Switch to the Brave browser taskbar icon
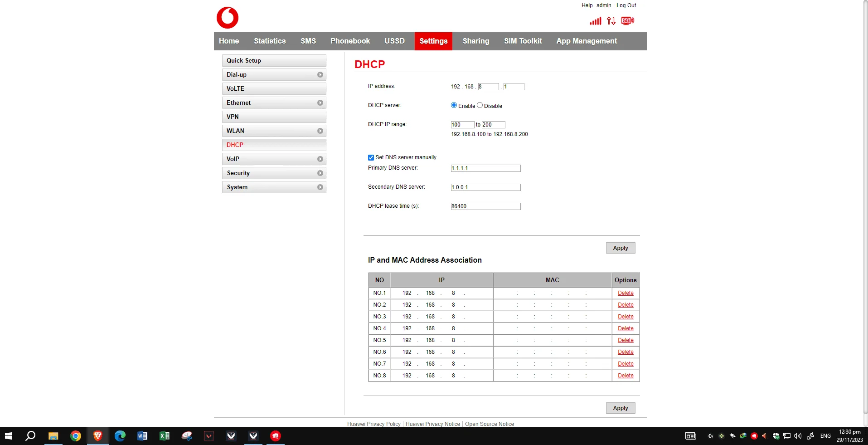 (97, 436)
